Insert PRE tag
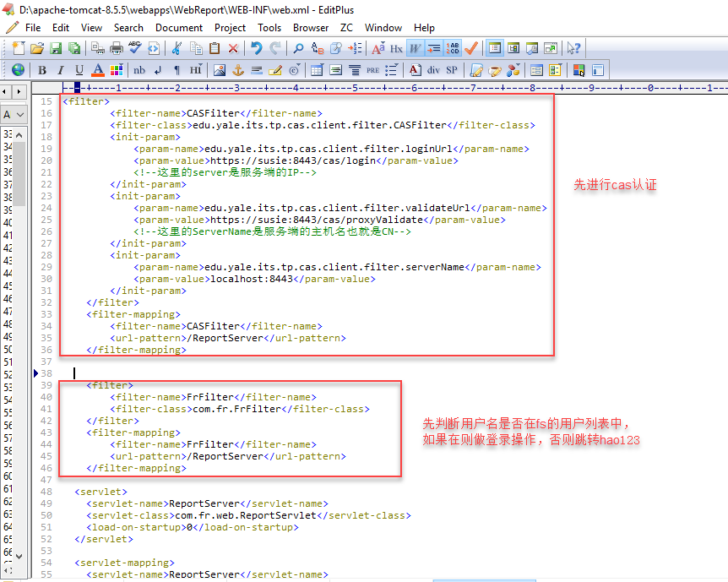The image size is (728, 582). click(372, 70)
